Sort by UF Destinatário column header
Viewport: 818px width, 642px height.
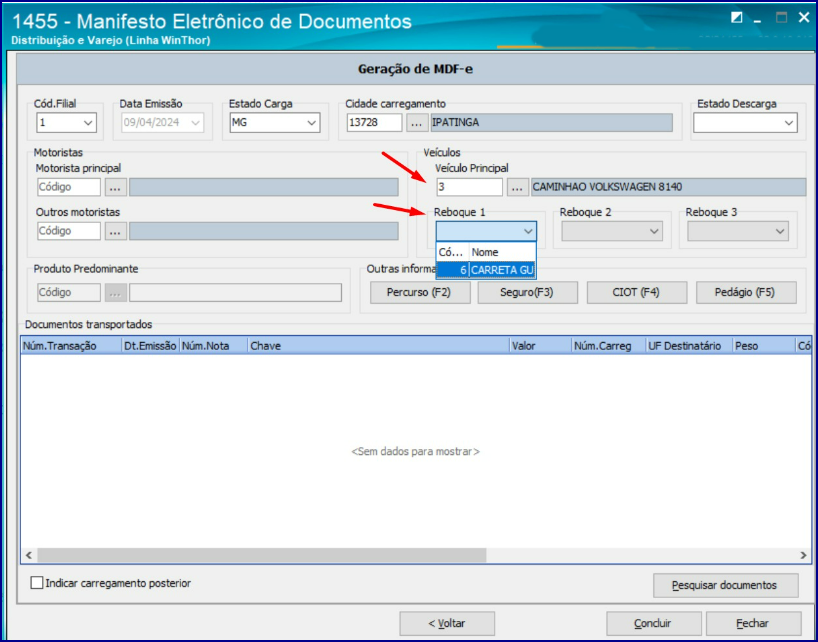(x=689, y=346)
